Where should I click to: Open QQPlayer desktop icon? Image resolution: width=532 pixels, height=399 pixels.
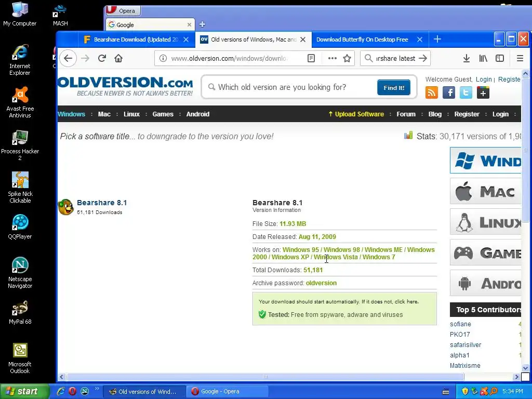click(20, 227)
